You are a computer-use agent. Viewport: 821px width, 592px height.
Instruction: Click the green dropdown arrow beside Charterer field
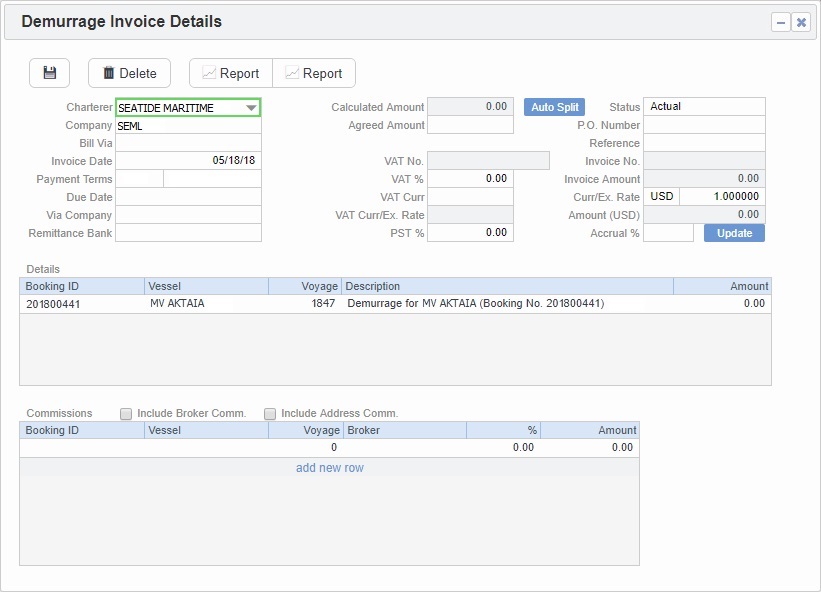click(253, 106)
